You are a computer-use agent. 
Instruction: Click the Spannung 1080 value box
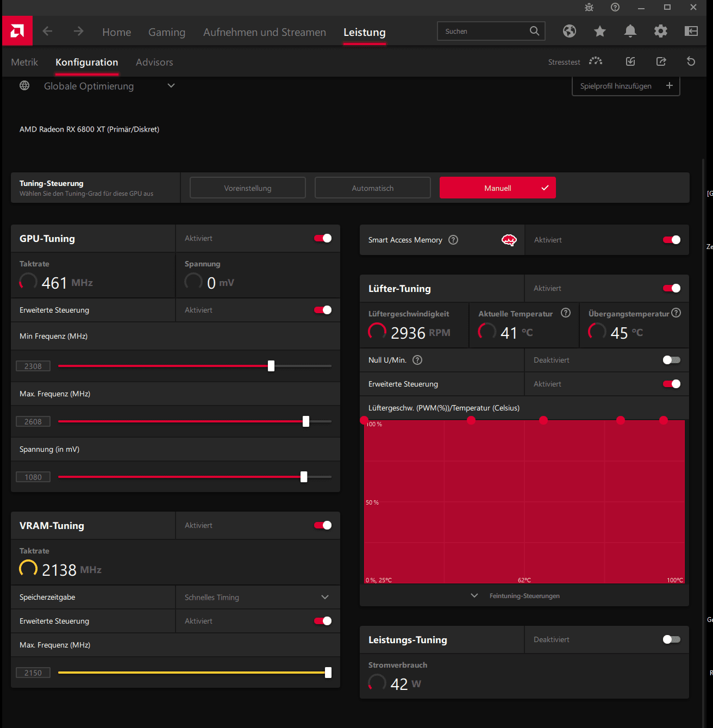[x=33, y=477]
